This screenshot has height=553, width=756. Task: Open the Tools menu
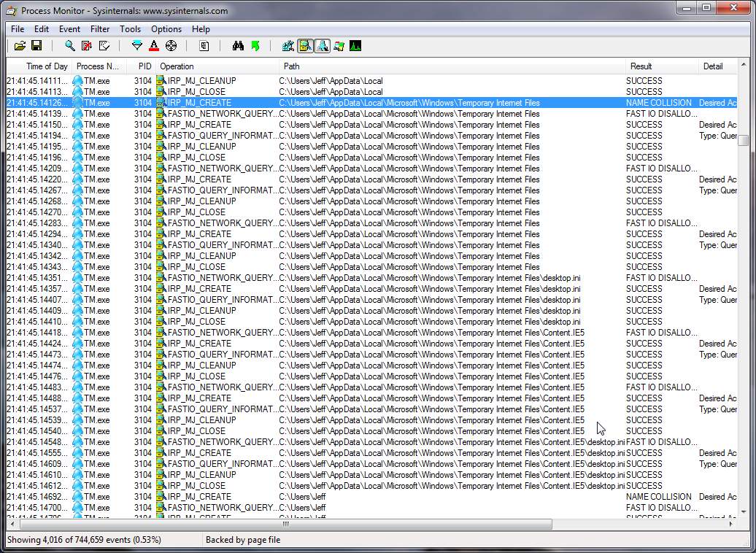click(130, 29)
